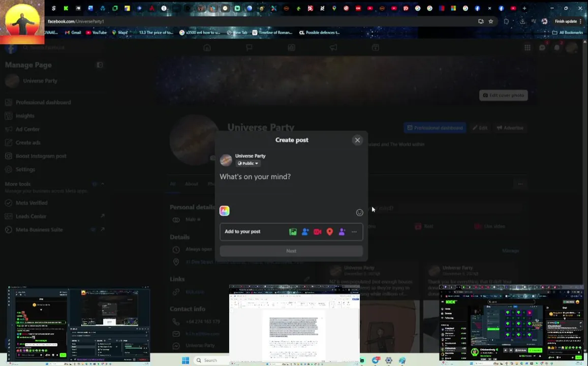588x366 pixels.
Task: Open the 13.3 The price of bookmark
Action: pyautogui.click(x=156, y=33)
